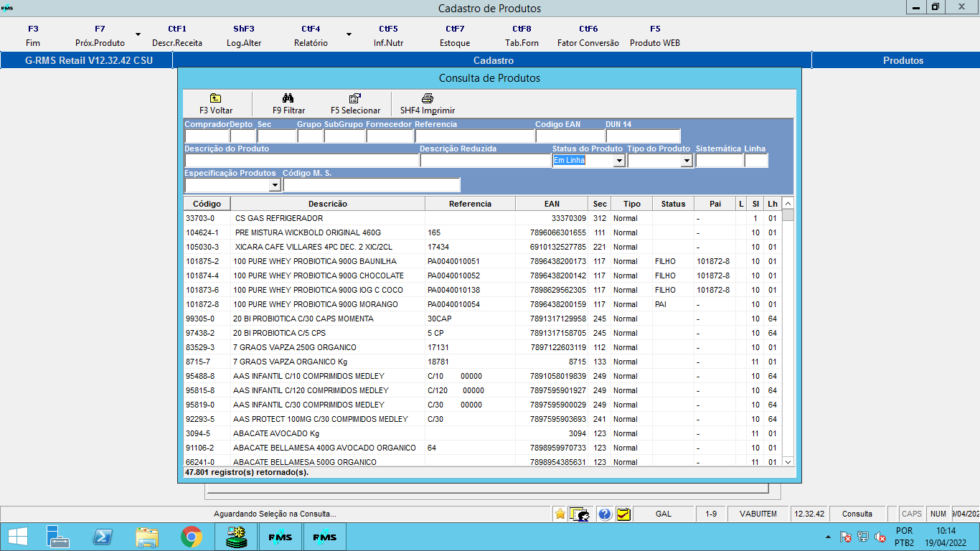Click the Referencia column header
Image resolution: width=980 pixels, height=551 pixels.
(x=470, y=204)
